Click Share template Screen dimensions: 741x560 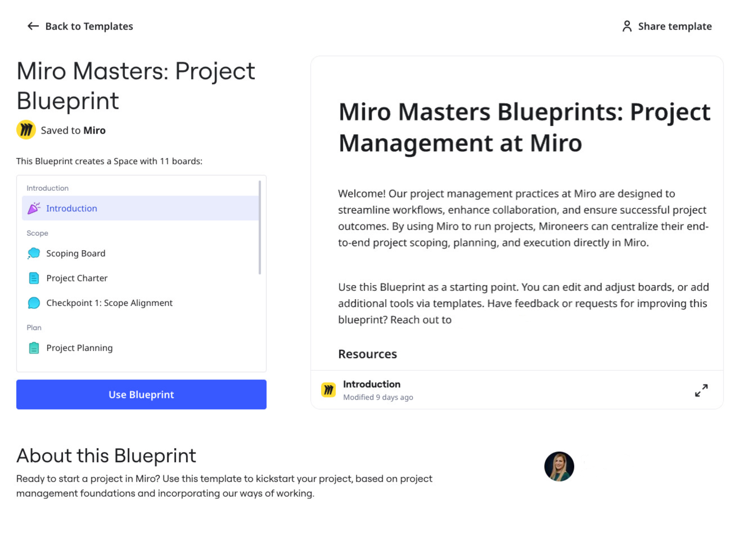(x=675, y=26)
